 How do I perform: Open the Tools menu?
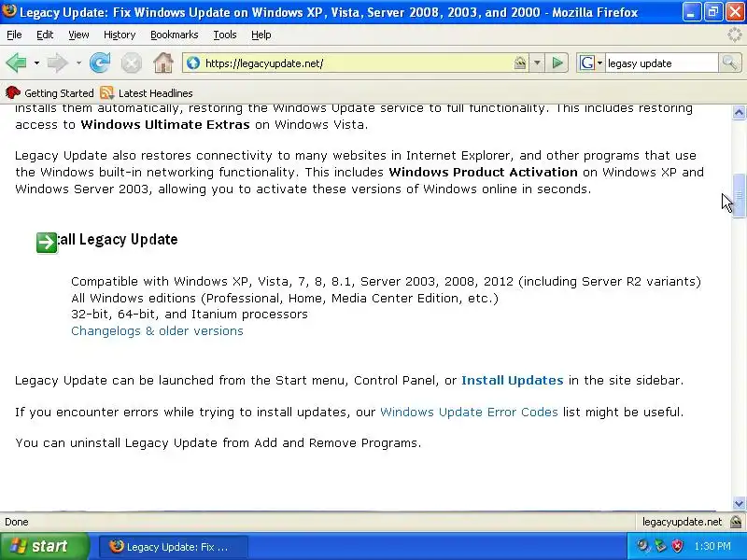pos(225,35)
